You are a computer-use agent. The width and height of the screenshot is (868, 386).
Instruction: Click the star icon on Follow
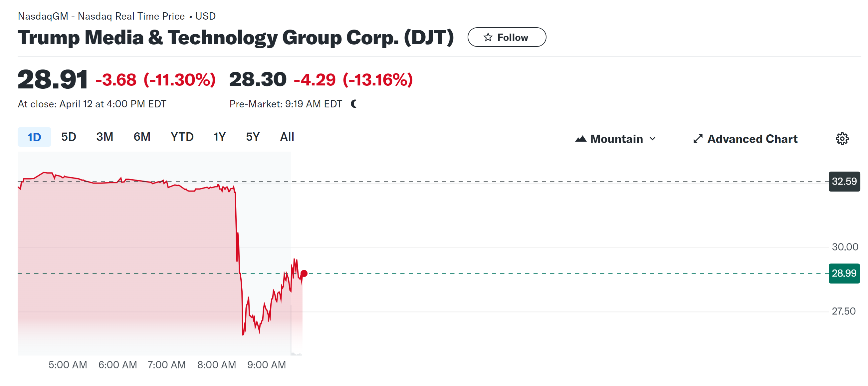point(488,37)
